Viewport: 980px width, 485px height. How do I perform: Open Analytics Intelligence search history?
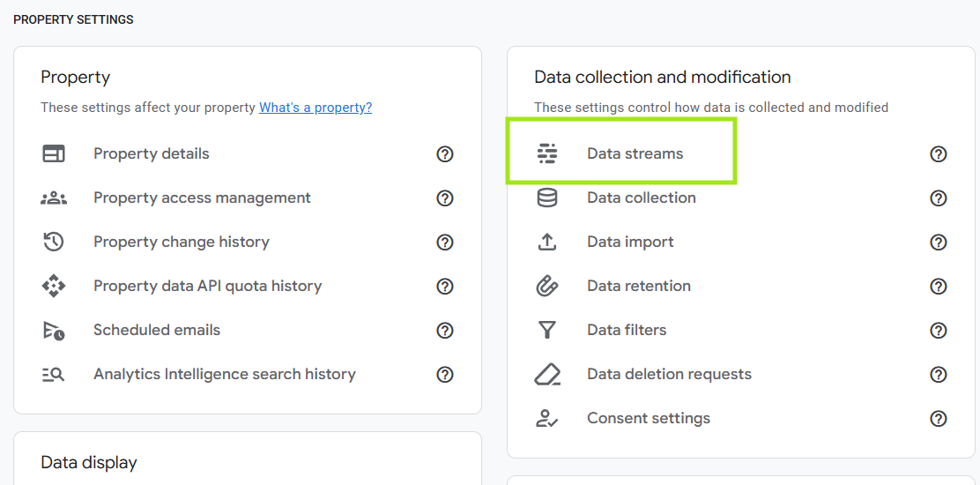tap(225, 375)
